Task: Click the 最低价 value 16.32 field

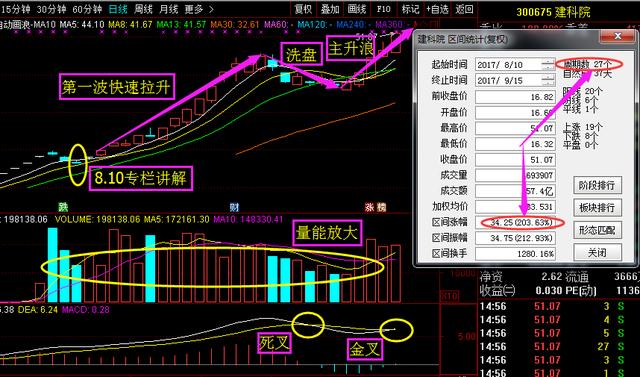Action: pos(515,144)
